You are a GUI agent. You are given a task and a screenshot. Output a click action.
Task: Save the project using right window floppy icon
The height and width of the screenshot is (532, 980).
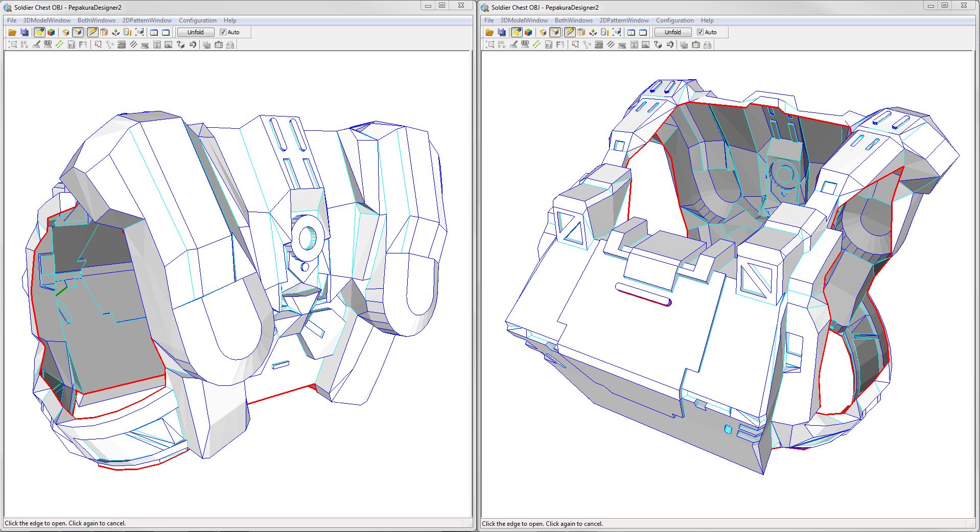coord(501,32)
